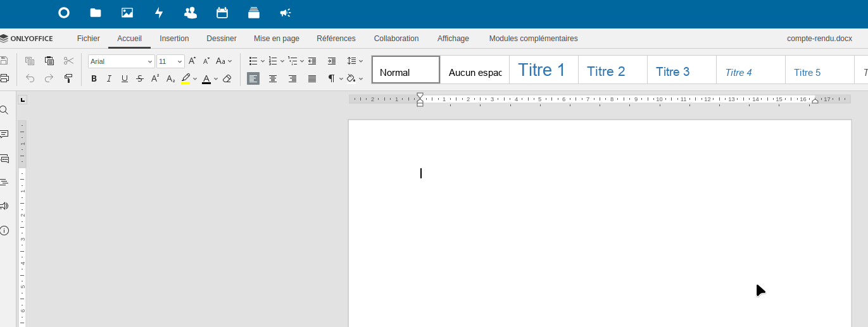Click the Increase indent icon
This screenshot has height=327, width=868.
(x=332, y=61)
